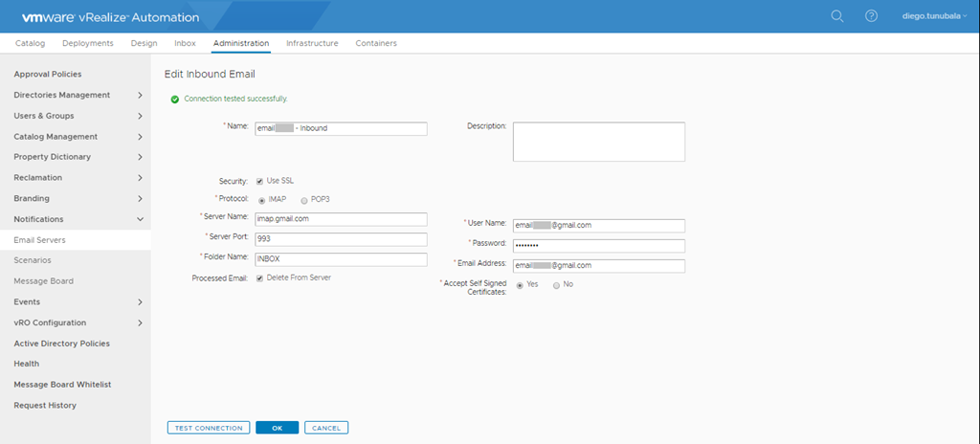Open the Catalog tab
The height and width of the screenshot is (444, 980).
(x=30, y=43)
